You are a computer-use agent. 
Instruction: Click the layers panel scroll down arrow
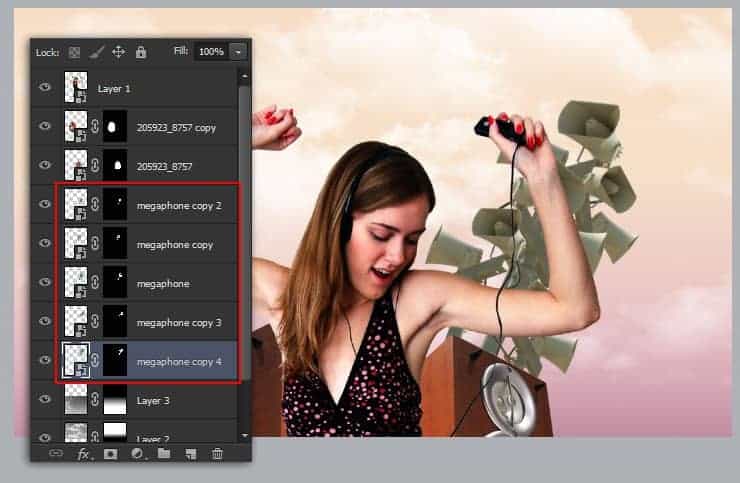[x=244, y=435]
